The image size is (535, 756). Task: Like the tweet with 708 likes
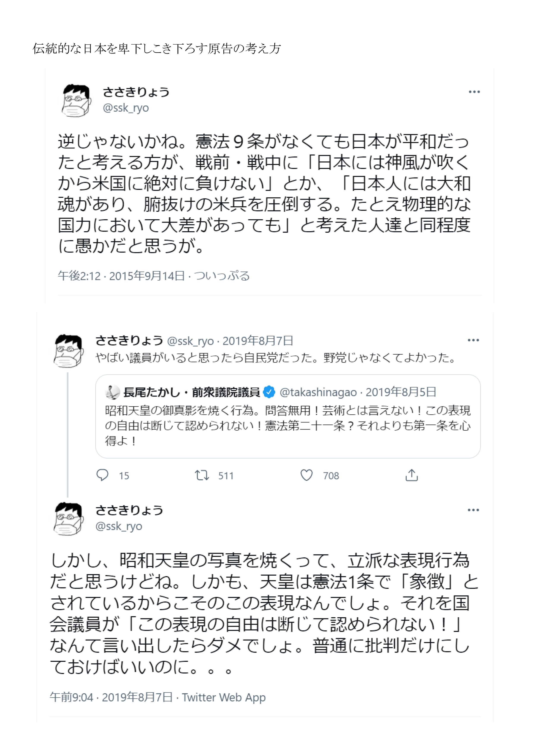click(x=306, y=475)
